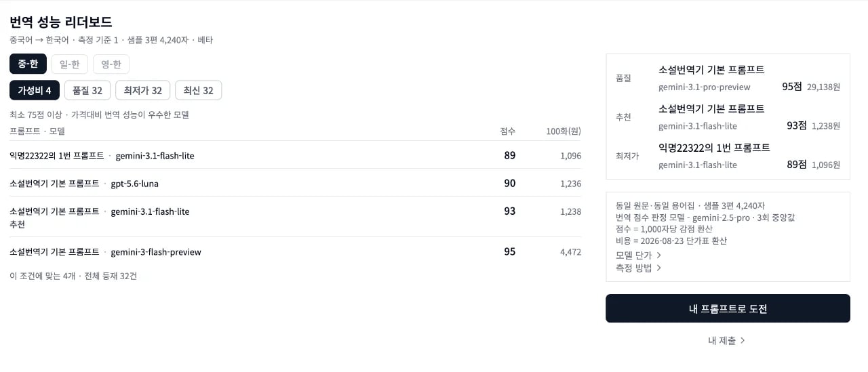Click the 내 프롬프트로 도전 button
868x372 pixels.
coord(728,308)
